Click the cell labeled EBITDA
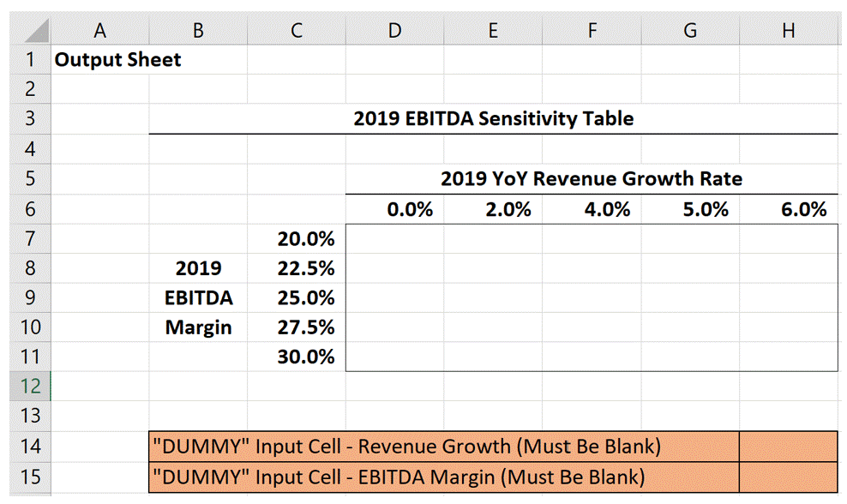Screen dimensions: 847x504 [198, 297]
